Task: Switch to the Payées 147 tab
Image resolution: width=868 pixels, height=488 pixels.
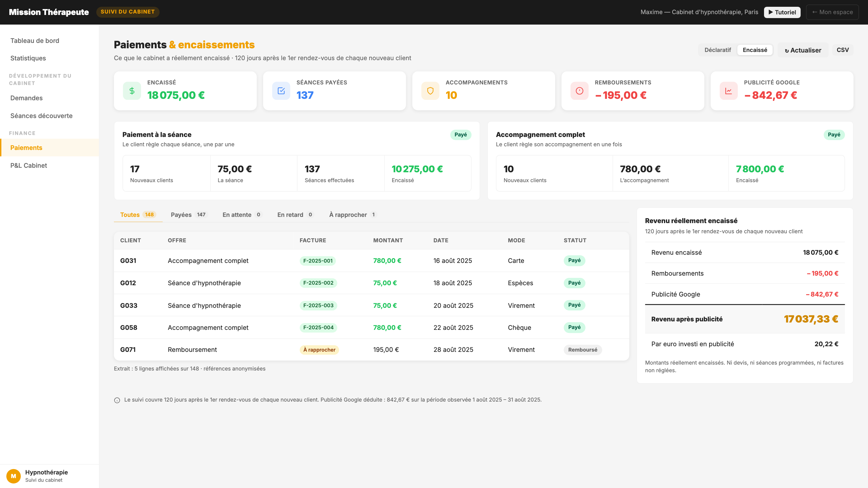Action: [189, 215]
